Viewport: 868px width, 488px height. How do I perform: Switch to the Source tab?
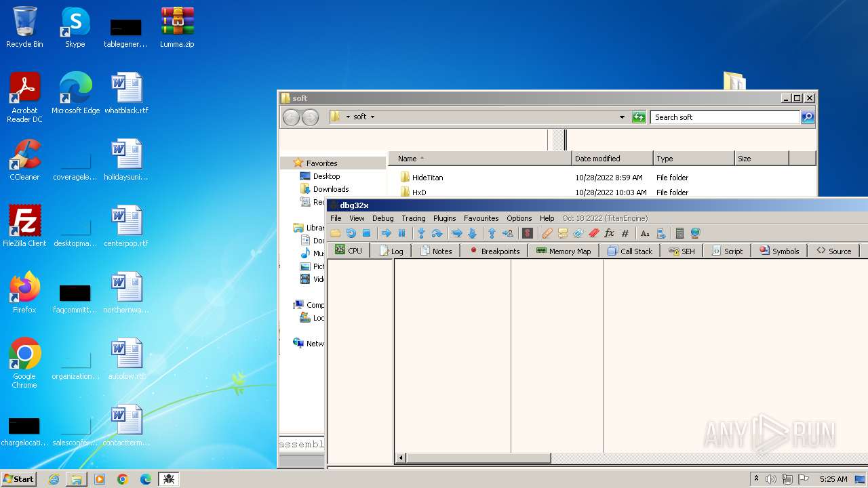click(834, 251)
